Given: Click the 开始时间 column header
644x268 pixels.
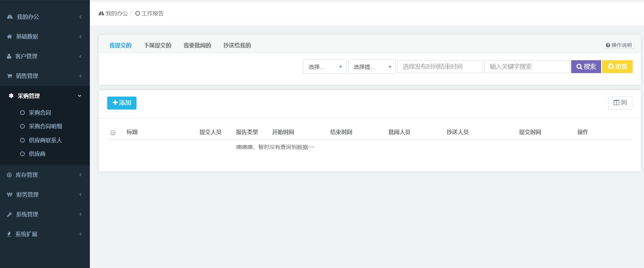Looking at the screenshot, I should (x=283, y=132).
